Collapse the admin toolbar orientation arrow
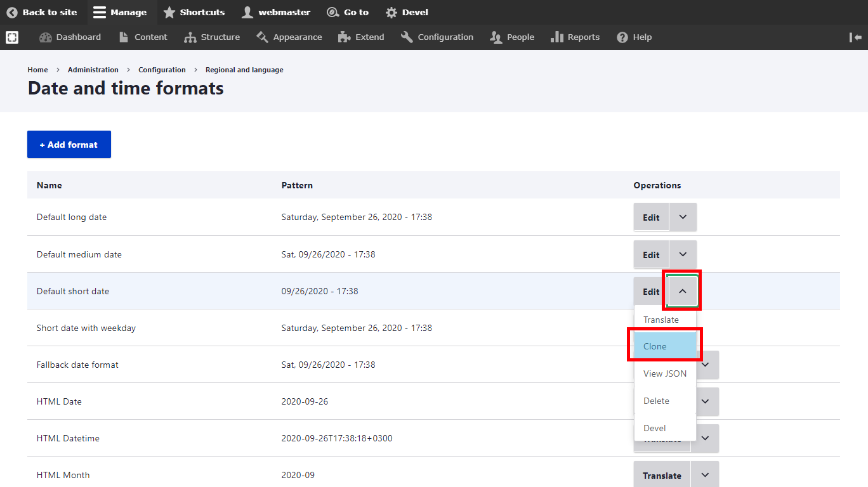The width and height of the screenshot is (868, 487). coord(855,37)
